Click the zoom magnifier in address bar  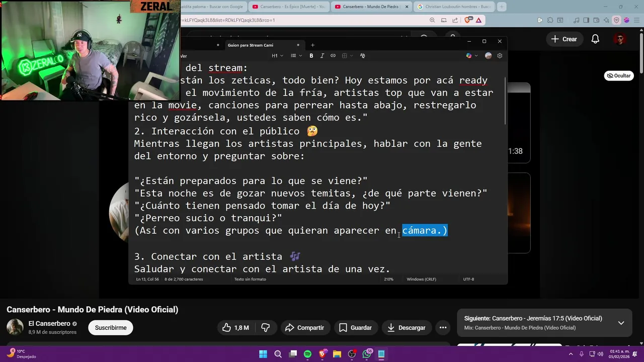tap(432, 20)
